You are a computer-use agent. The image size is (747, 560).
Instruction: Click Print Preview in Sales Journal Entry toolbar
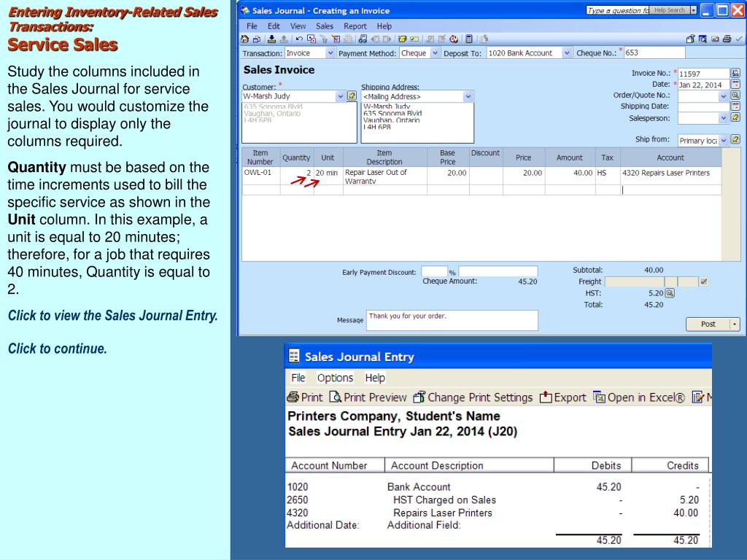368,397
